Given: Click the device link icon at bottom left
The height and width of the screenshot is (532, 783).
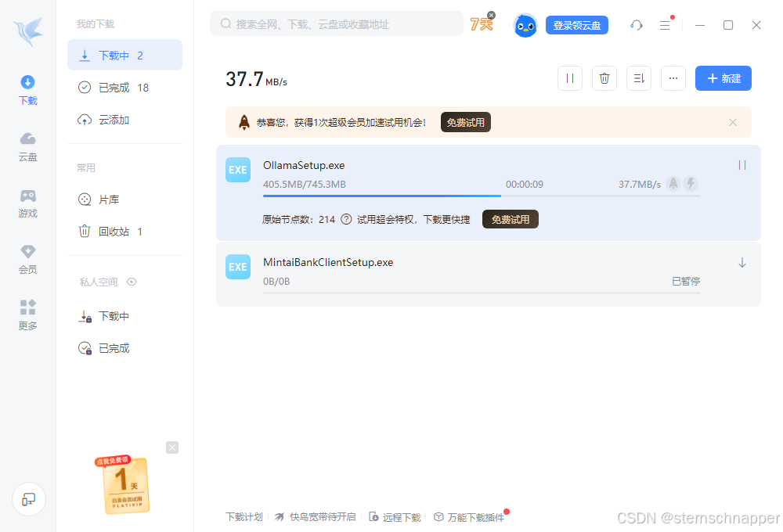Looking at the screenshot, I should 29,499.
